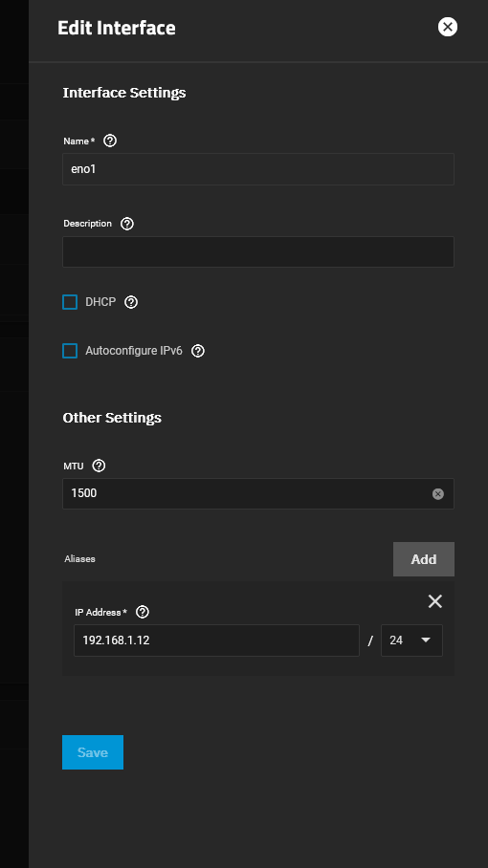Click into the empty Description field
488x868 pixels.
coord(258,251)
